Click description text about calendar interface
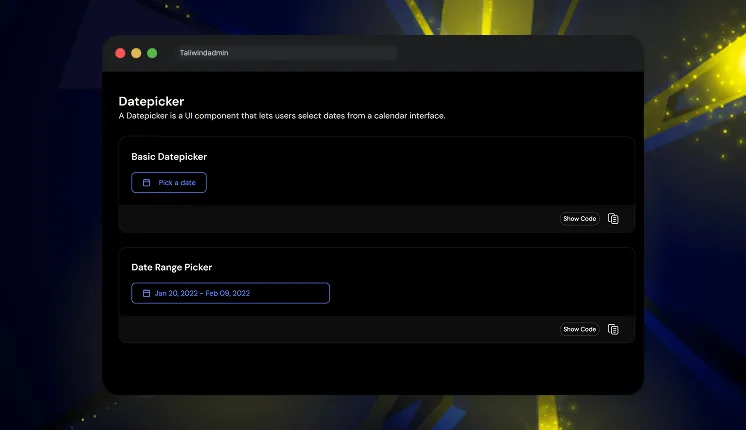 pyautogui.click(x=282, y=116)
